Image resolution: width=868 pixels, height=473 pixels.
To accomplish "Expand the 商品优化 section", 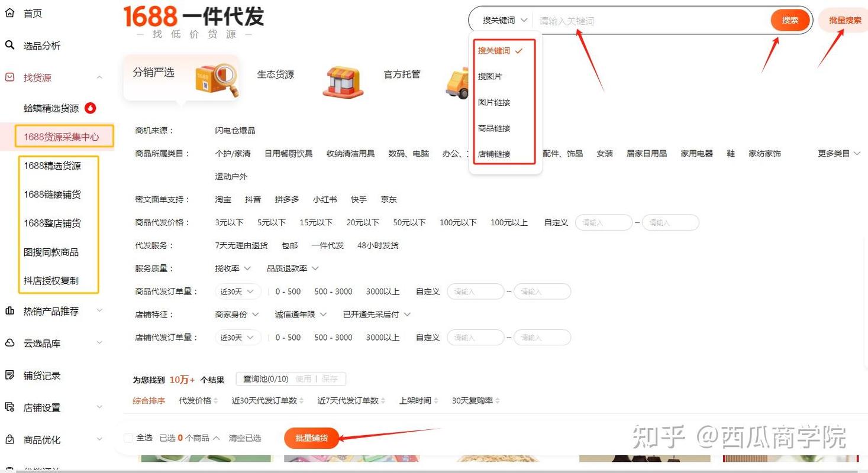I will (x=99, y=439).
